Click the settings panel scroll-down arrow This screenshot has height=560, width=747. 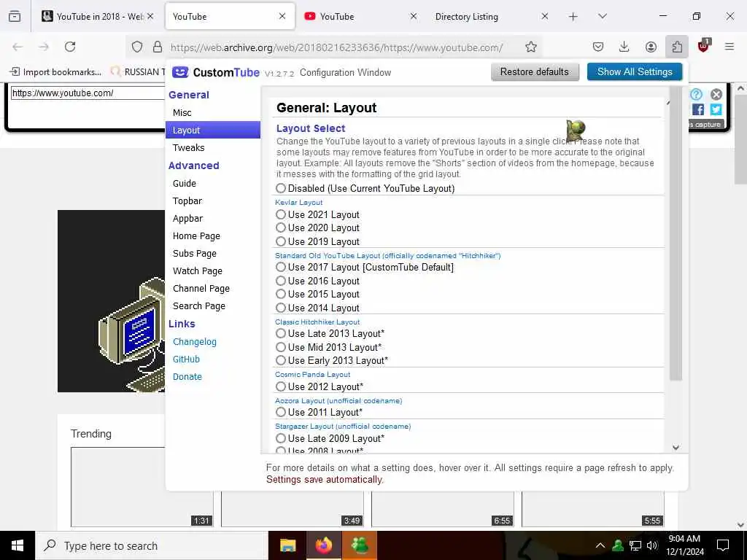(x=676, y=448)
